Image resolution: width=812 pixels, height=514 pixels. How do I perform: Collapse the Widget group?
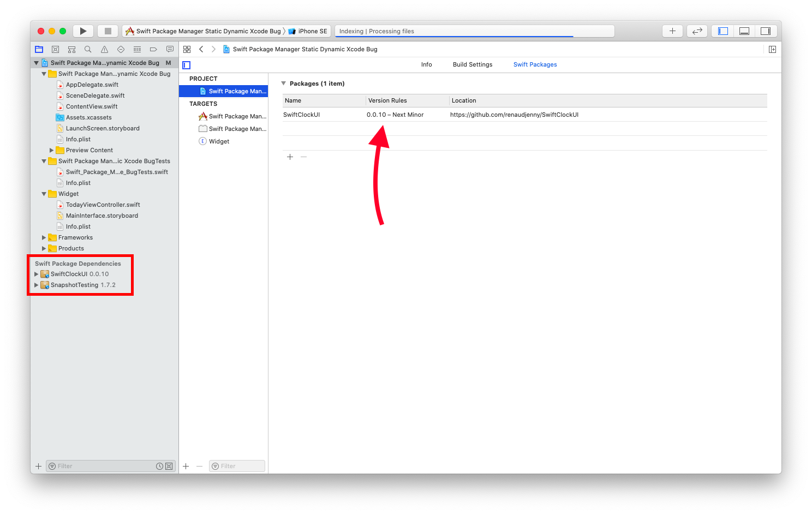coord(44,194)
